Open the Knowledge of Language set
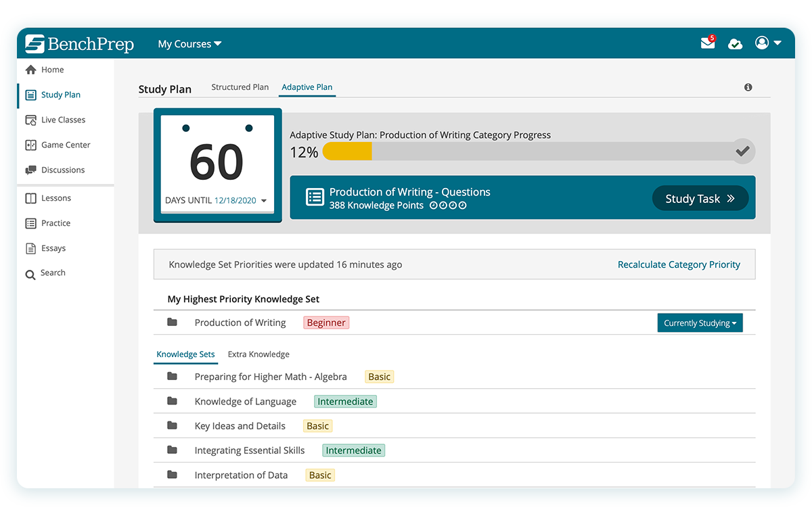The width and height of the screenshot is (812, 516). [246, 402]
